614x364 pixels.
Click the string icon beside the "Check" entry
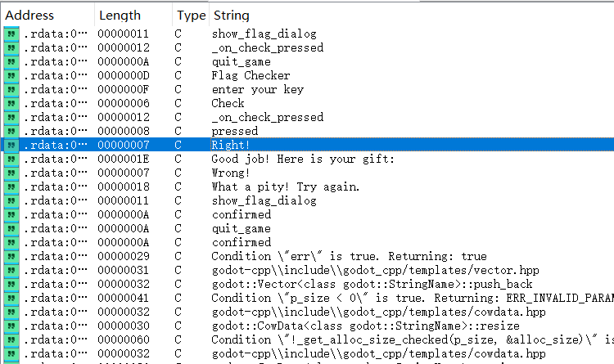(x=11, y=103)
